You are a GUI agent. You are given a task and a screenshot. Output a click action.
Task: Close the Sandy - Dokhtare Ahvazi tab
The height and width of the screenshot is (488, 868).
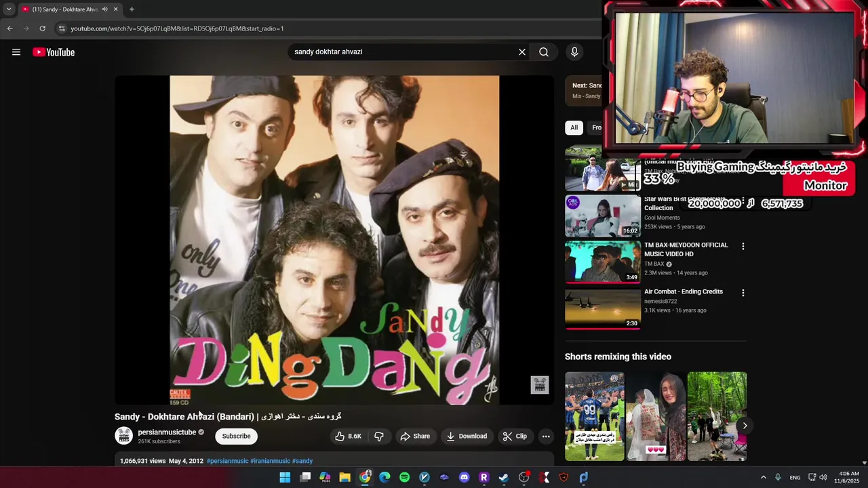coord(115,9)
